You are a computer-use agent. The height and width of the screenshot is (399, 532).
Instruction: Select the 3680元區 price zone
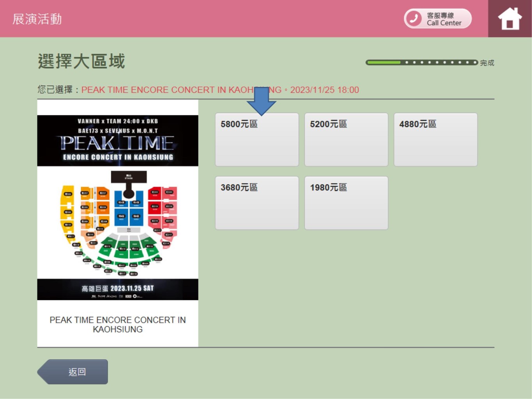257,203
